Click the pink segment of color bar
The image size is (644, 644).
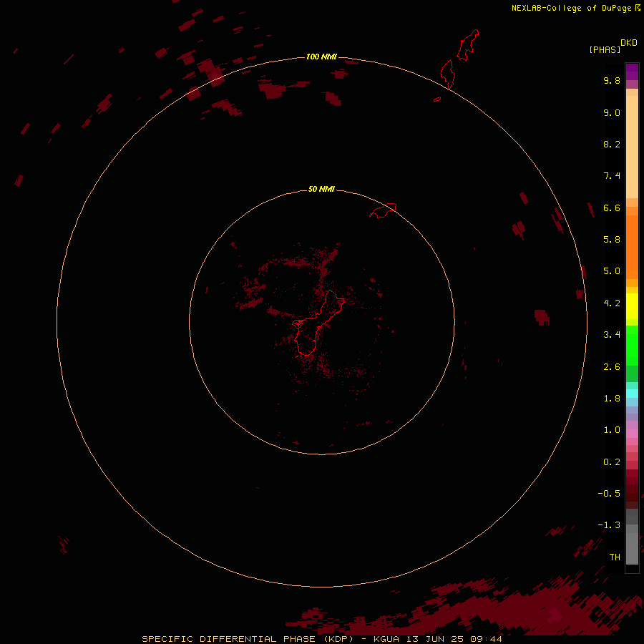[632, 434]
